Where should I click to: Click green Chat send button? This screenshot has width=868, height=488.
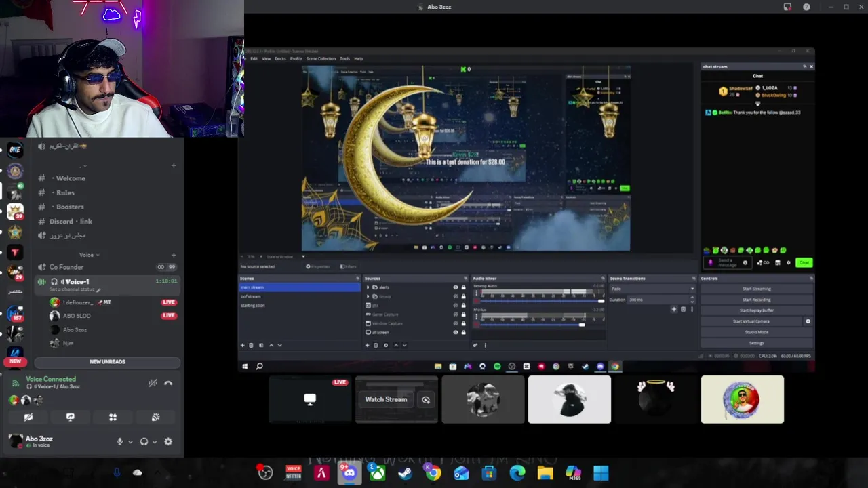coord(804,262)
